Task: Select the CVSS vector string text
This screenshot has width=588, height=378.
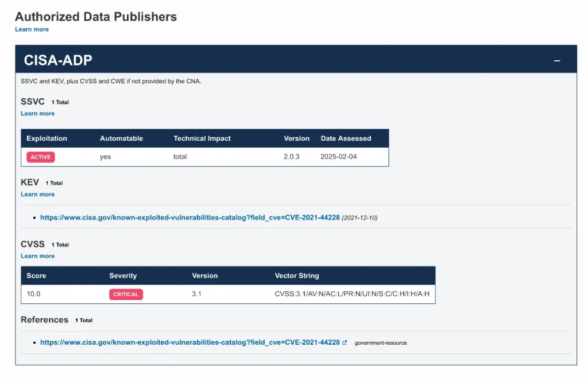Action: click(x=352, y=294)
